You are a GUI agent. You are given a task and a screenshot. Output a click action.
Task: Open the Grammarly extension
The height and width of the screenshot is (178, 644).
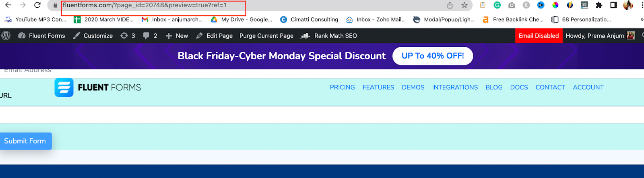pos(497,5)
